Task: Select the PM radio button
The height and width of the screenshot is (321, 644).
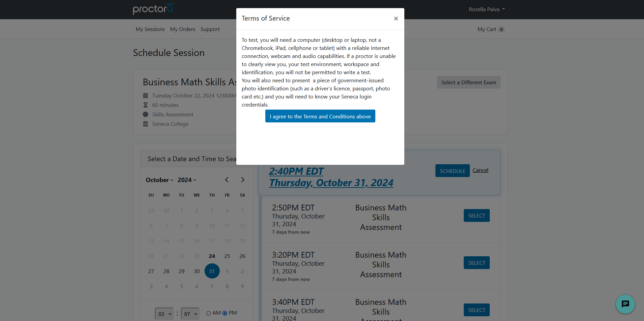Action: coord(225,313)
